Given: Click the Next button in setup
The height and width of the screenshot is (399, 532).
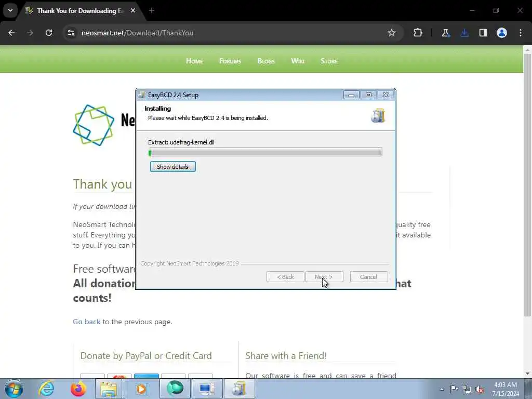Looking at the screenshot, I should point(324,277).
